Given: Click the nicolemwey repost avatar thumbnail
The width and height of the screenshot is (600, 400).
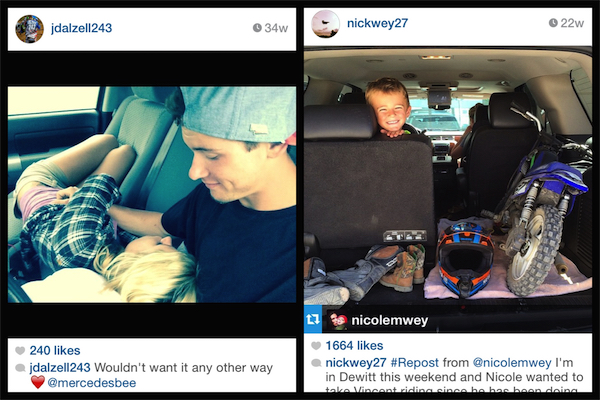Looking at the screenshot, I should 338,320.
